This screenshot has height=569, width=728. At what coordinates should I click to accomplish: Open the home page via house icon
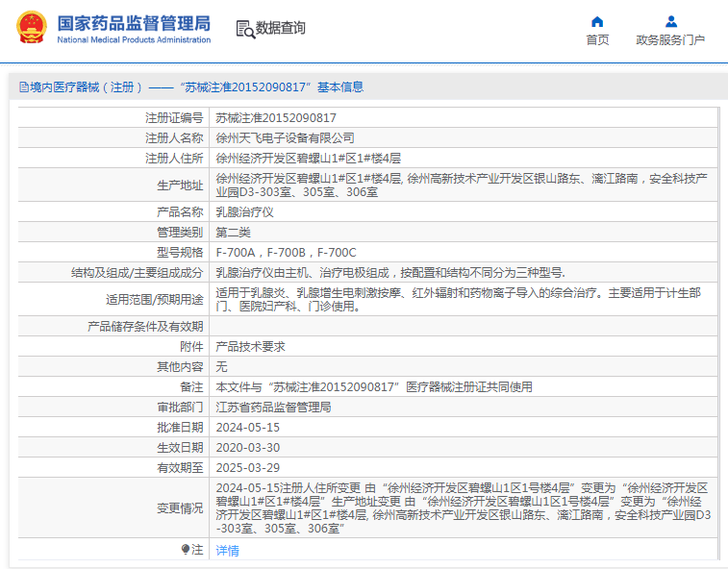pyautogui.click(x=597, y=22)
